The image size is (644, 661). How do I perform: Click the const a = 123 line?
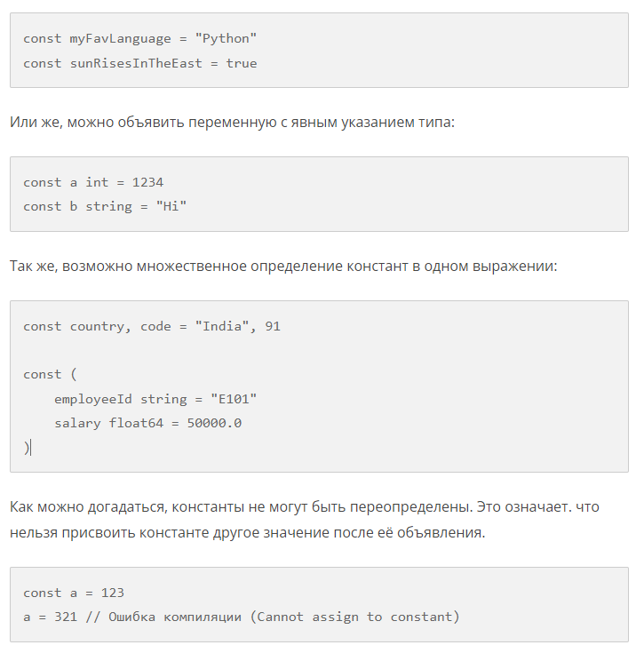74,593
